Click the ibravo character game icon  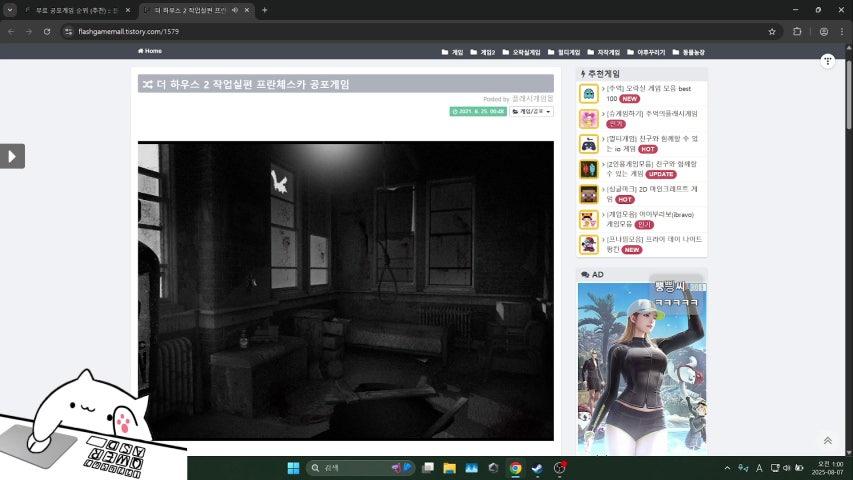tap(589, 219)
